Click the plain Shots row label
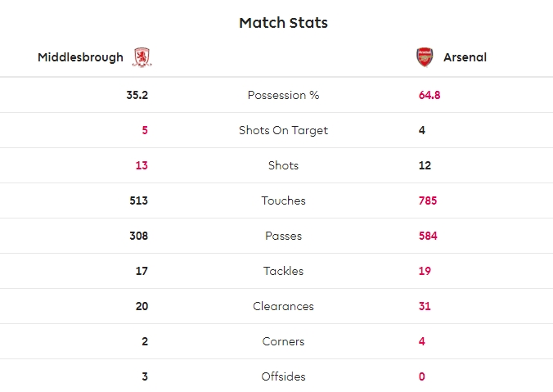553x392 pixels. pyautogui.click(x=283, y=165)
